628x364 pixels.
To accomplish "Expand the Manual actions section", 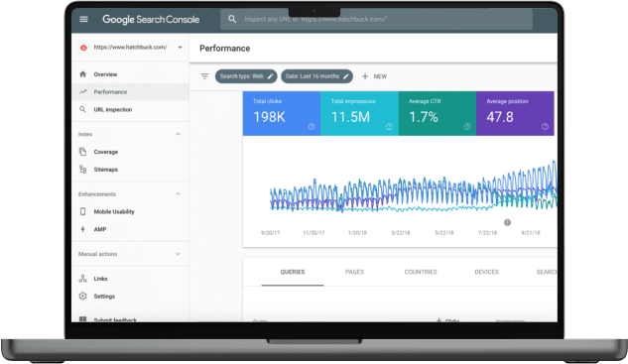I will pyautogui.click(x=178, y=254).
